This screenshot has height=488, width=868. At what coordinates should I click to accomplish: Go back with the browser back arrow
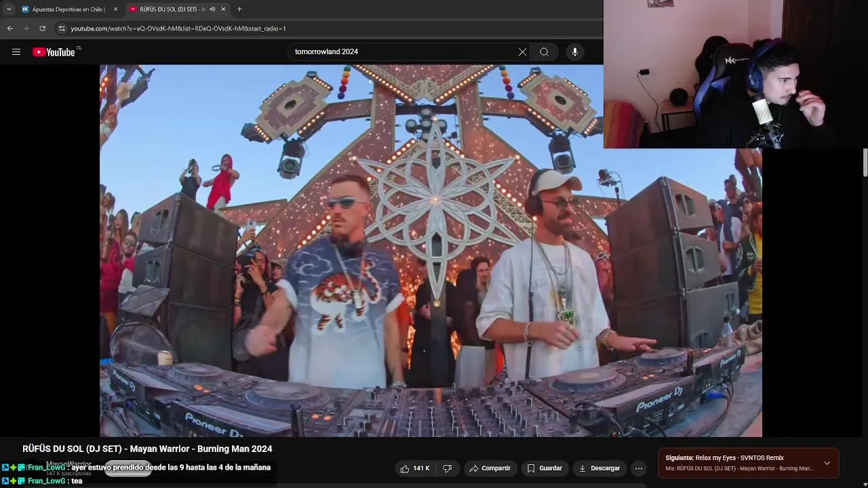(9, 28)
